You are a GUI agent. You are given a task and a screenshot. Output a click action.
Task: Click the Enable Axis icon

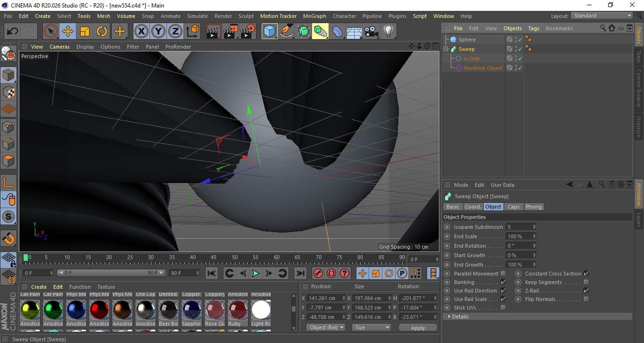point(8,182)
